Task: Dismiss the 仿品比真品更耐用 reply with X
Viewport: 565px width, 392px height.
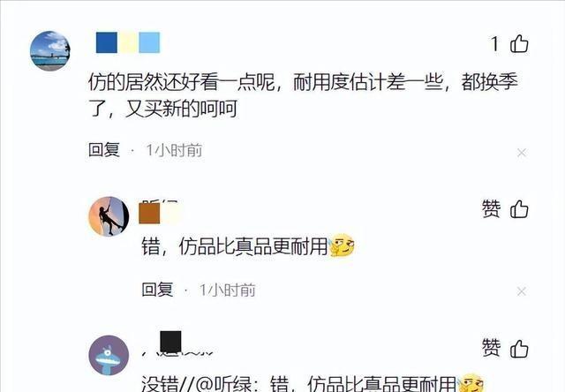Action: tap(522, 291)
